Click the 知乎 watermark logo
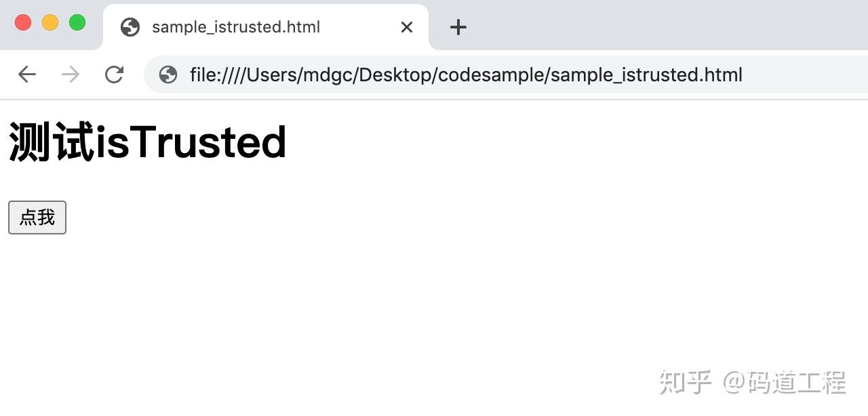This screenshot has width=868, height=416. [x=685, y=383]
